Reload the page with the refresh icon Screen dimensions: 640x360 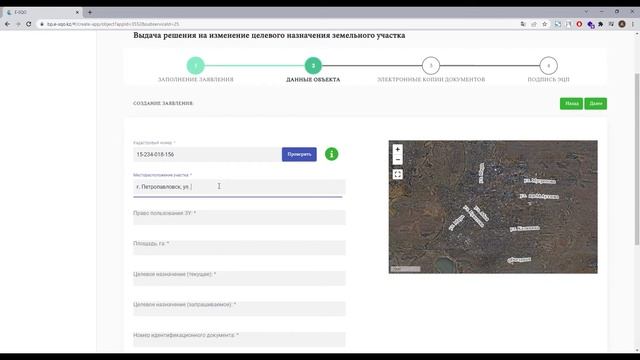point(29,24)
